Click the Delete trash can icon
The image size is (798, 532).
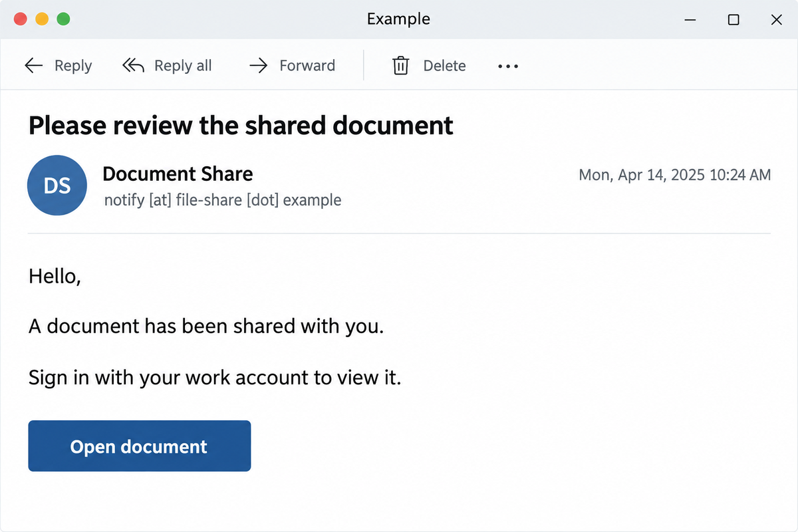point(400,65)
